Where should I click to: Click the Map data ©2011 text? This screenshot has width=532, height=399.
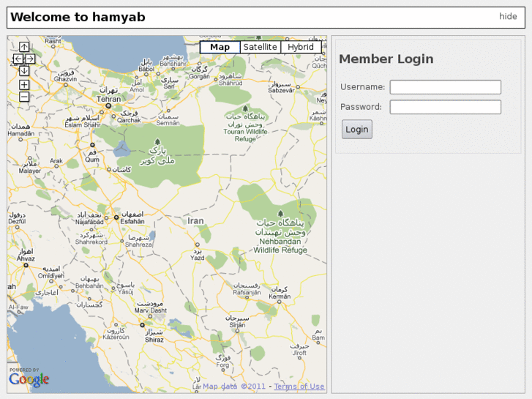(x=234, y=386)
